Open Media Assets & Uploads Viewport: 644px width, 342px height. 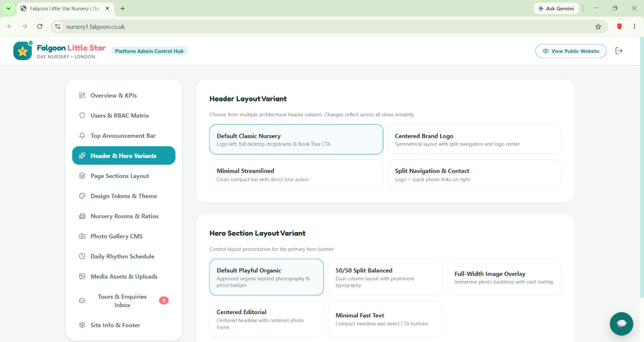pyautogui.click(x=123, y=277)
